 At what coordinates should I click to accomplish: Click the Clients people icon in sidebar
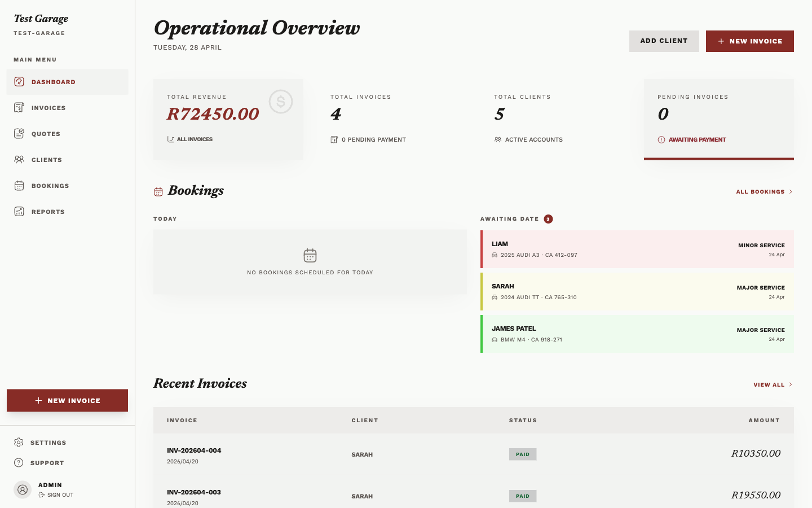click(19, 160)
